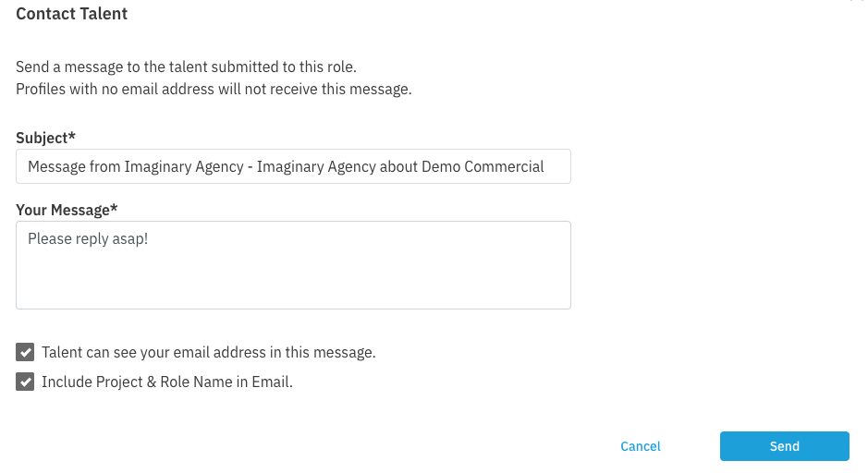The width and height of the screenshot is (868, 473).
Task: Place cursor on "Please reply asap!" text
Action: click(87, 238)
